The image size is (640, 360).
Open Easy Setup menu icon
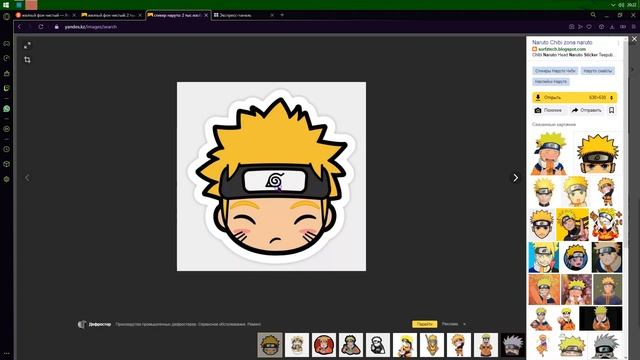pyautogui.click(x=633, y=27)
